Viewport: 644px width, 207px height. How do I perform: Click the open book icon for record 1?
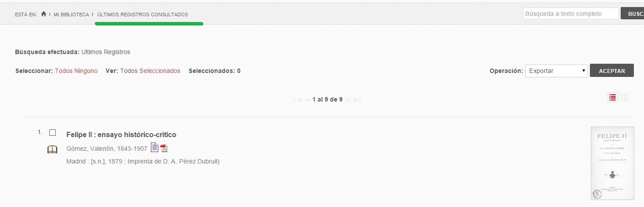pyautogui.click(x=52, y=150)
